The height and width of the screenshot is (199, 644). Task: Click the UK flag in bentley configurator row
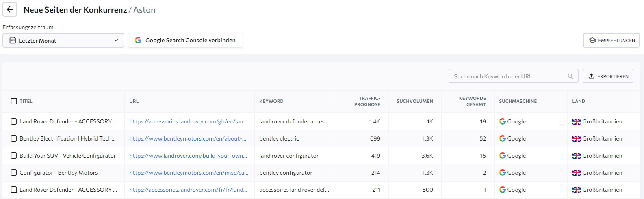[x=577, y=173]
